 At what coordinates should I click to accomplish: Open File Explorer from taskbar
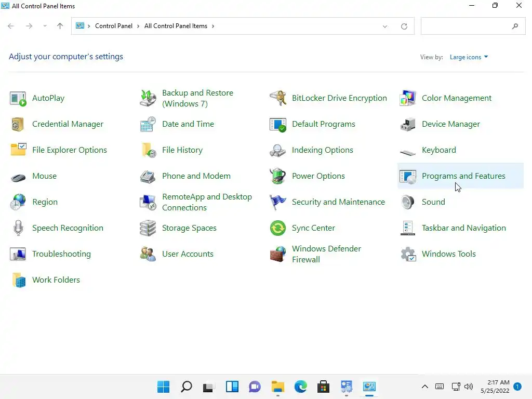278,387
